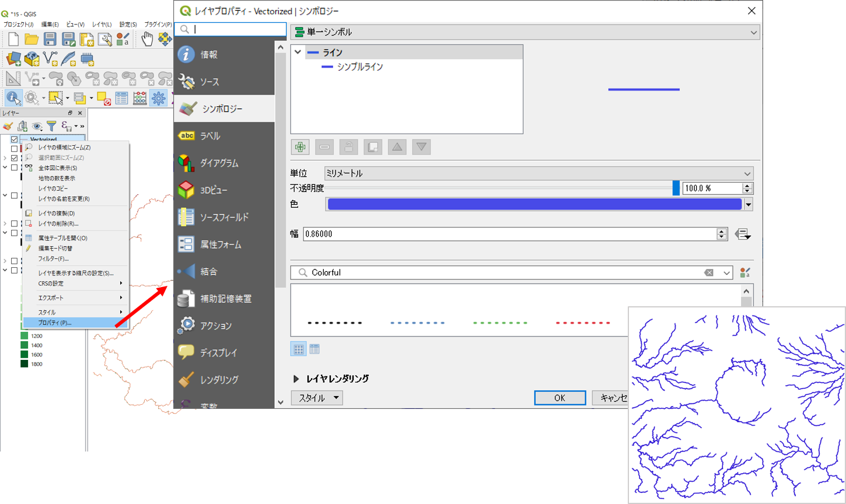Open the 単位 ミリメートル unit dropdown

coord(539,174)
